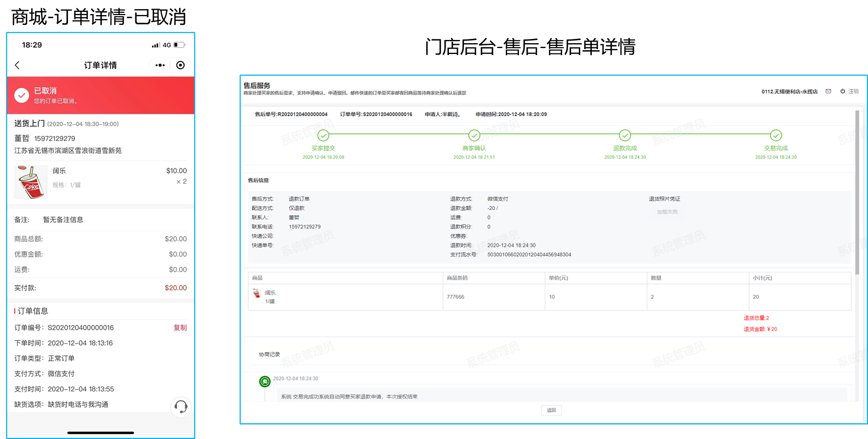Tap the 暂无备注信息 remark text
The image size is (868, 439).
coord(63,220)
